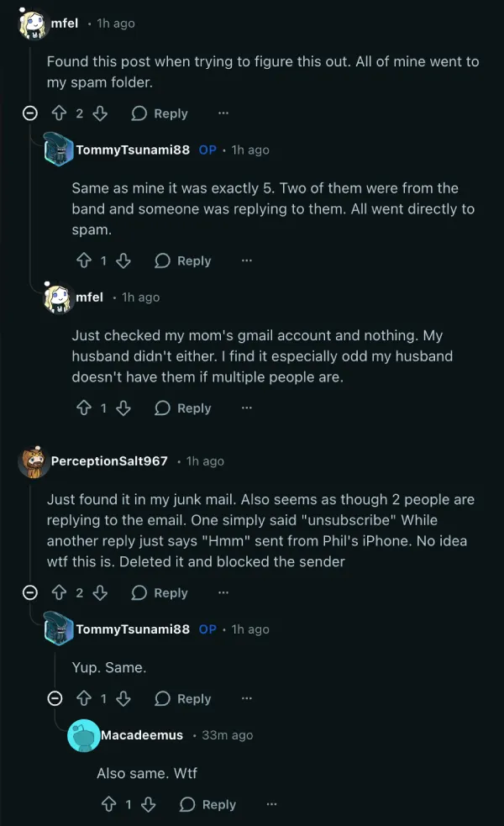Click mfel's avatar on top comment
This screenshot has width=504, height=826.
pos(32,24)
